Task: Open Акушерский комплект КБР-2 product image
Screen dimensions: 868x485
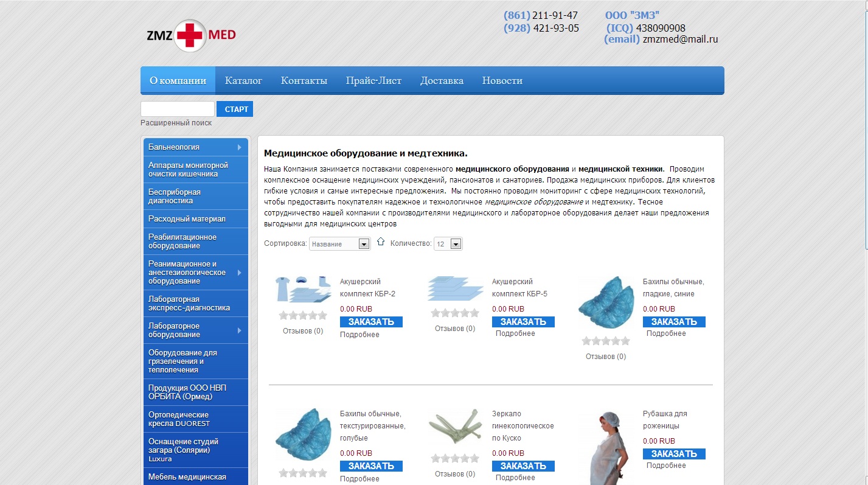Action: tap(302, 288)
